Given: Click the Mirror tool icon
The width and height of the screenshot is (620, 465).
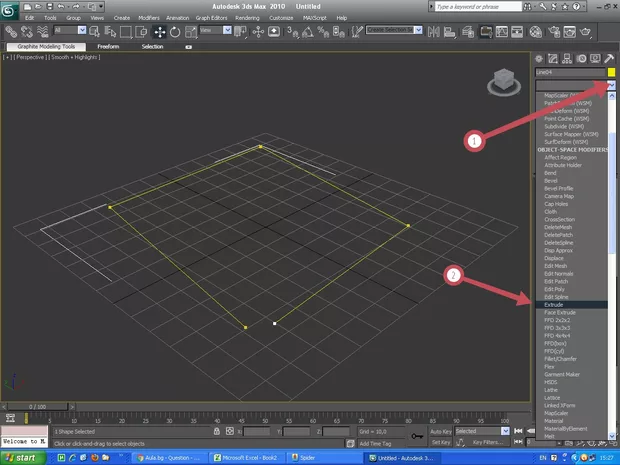Looking at the screenshot, I should coord(433,32).
